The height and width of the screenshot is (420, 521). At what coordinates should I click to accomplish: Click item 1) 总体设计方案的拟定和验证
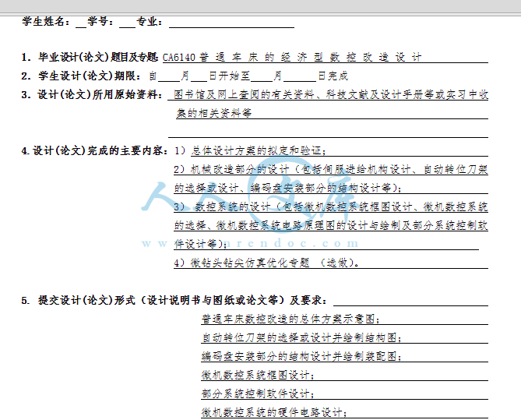(250, 150)
